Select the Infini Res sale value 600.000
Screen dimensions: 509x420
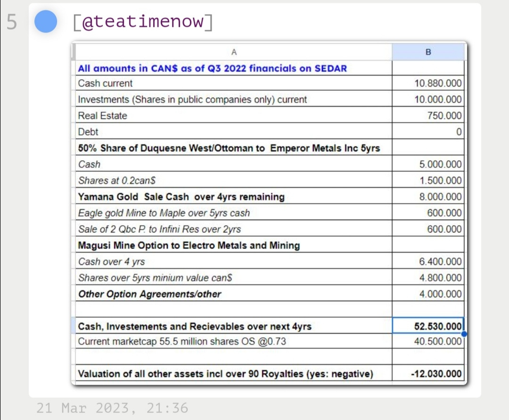(x=444, y=229)
